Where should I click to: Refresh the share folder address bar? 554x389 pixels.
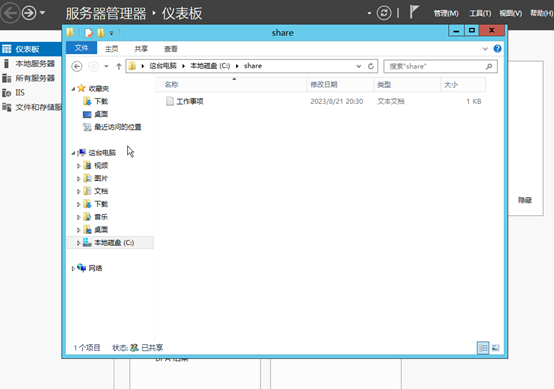pos(371,66)
